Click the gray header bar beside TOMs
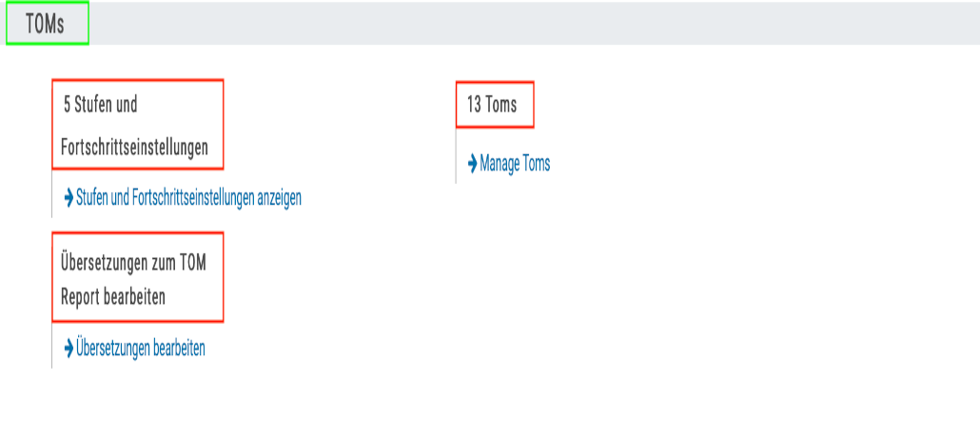980x439 pixels. [533, 25]
